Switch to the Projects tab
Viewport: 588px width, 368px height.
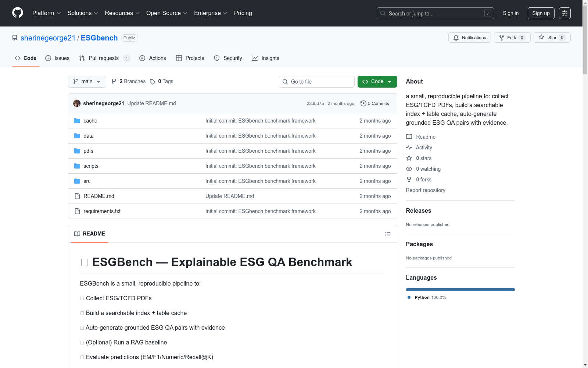(190, 58)
